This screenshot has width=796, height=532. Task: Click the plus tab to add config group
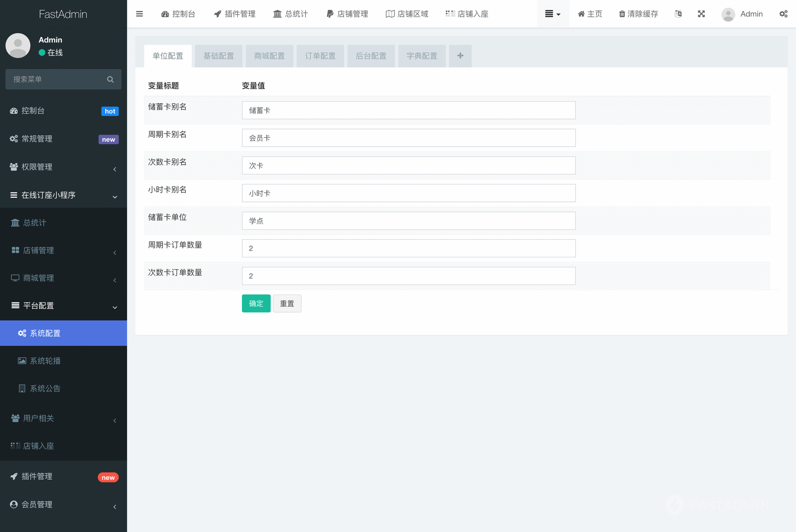460,56
